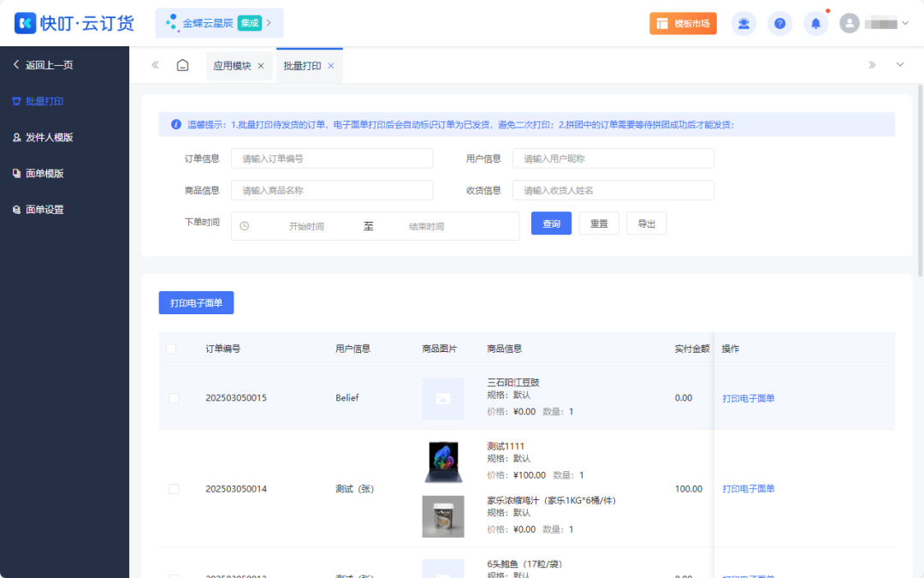Expand the user account menu arrow
Screen dimensions: 924x578
[905, 23]
